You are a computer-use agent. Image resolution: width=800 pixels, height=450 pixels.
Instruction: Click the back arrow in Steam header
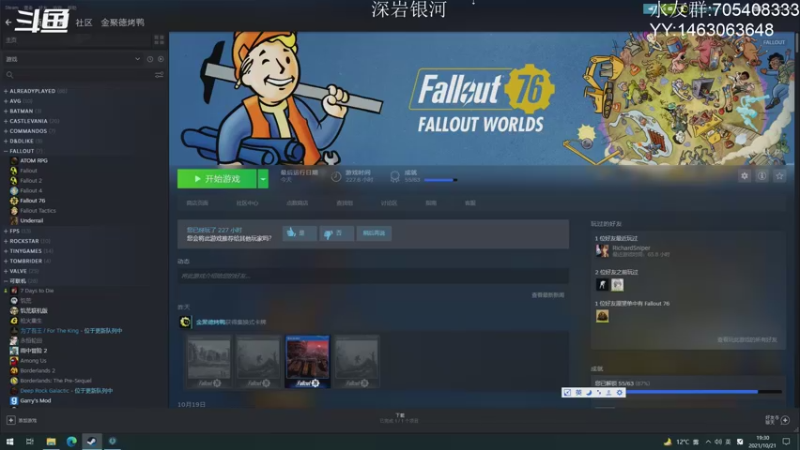pos(8,22)
